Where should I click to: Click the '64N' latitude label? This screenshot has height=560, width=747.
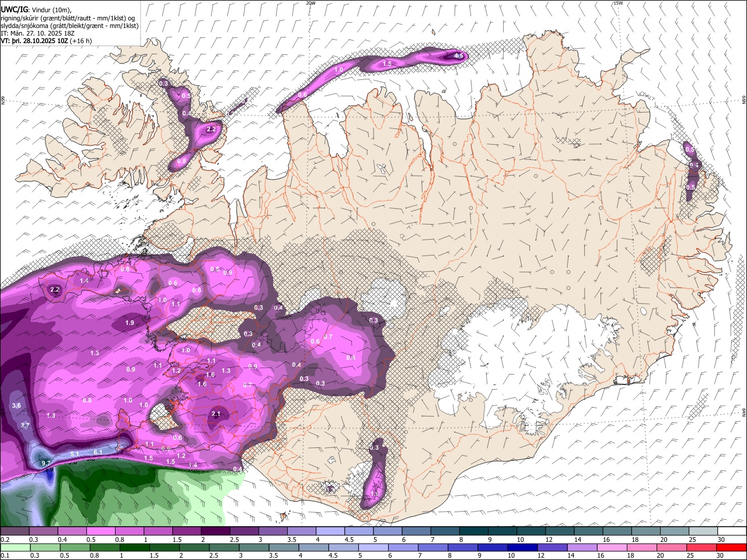point(744,412)
